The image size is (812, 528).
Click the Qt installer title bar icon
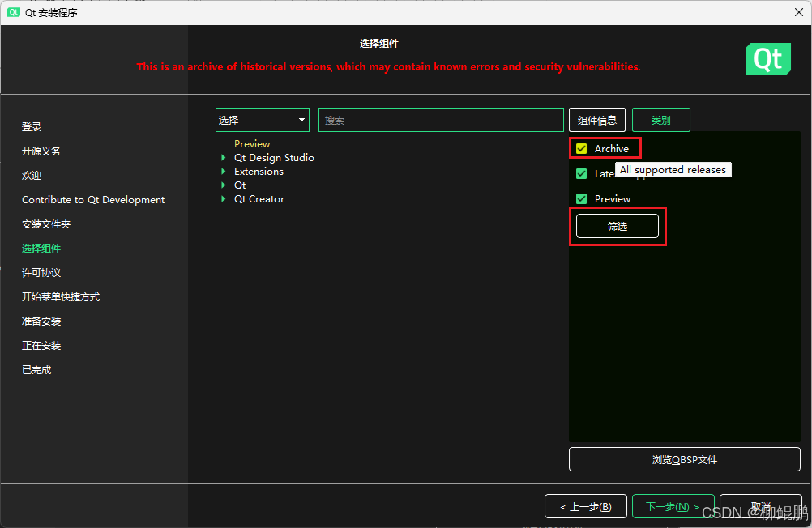(14, 12)
